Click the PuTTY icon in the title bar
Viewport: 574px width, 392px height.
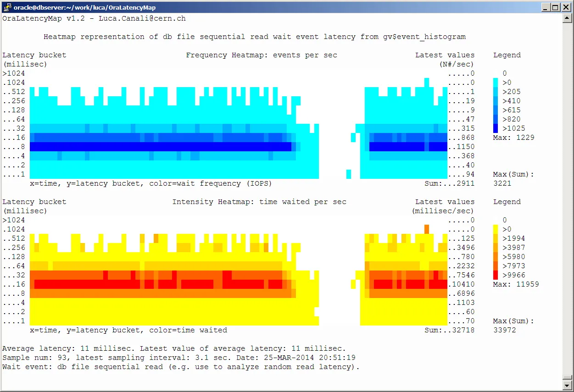7,7
